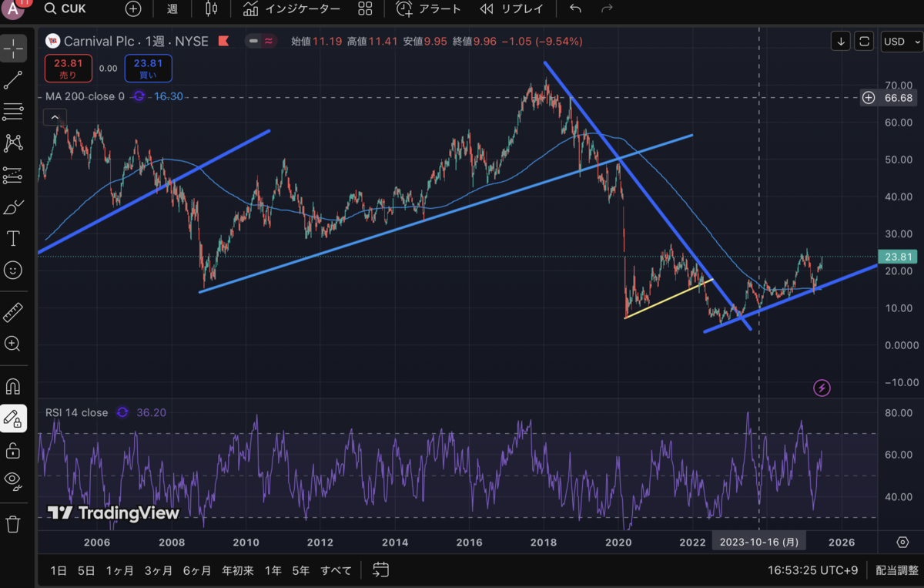Image resolution: width=924 pixels, height=588 pixels.
Task: Select the 1ヶ月 time range
Action: tap(119, 571)
